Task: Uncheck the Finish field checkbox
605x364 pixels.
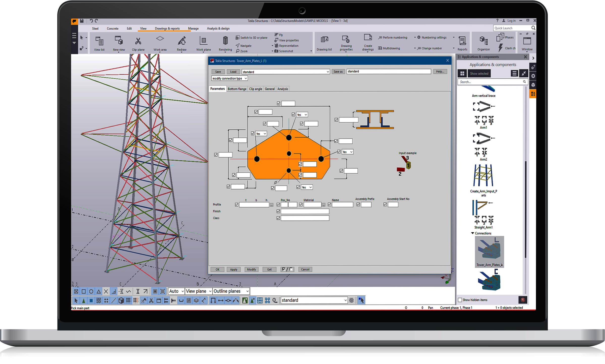Action: [x=278, y=211]
